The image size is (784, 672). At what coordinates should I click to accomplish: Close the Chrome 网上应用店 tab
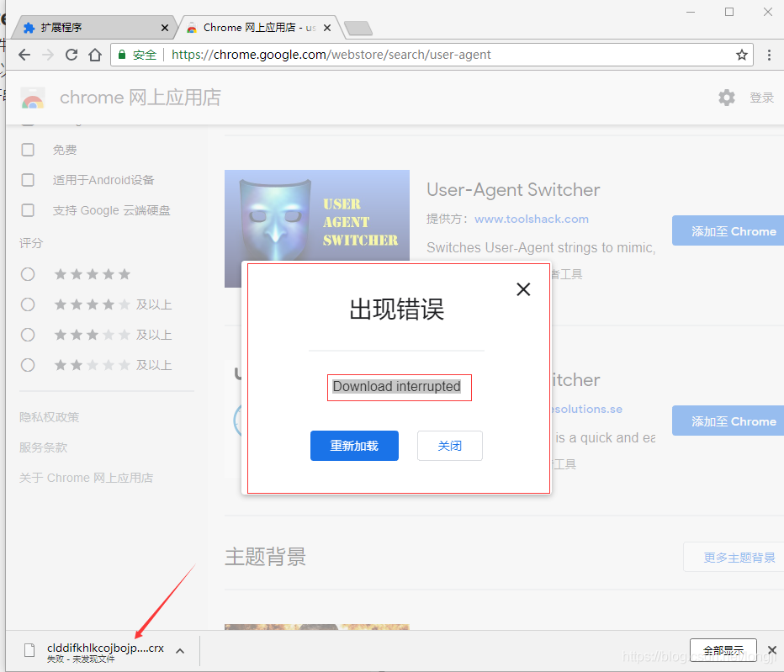point(327,28)
